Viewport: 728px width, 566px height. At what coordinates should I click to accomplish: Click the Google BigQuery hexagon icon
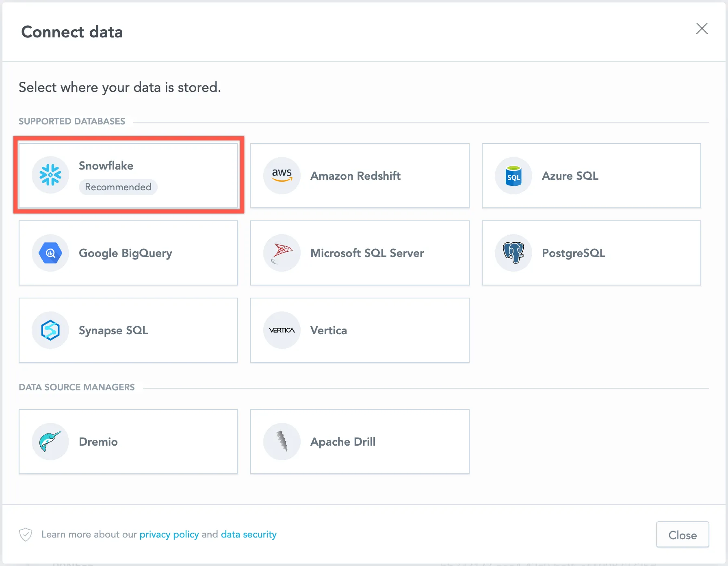click(x=50, y=253)
